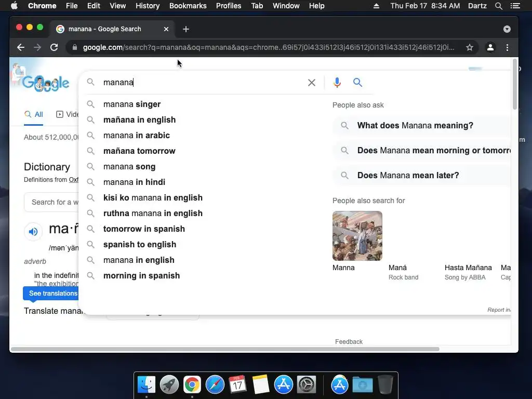
Task: Open Safari compass icon in dock
Action: coord(215,385)
